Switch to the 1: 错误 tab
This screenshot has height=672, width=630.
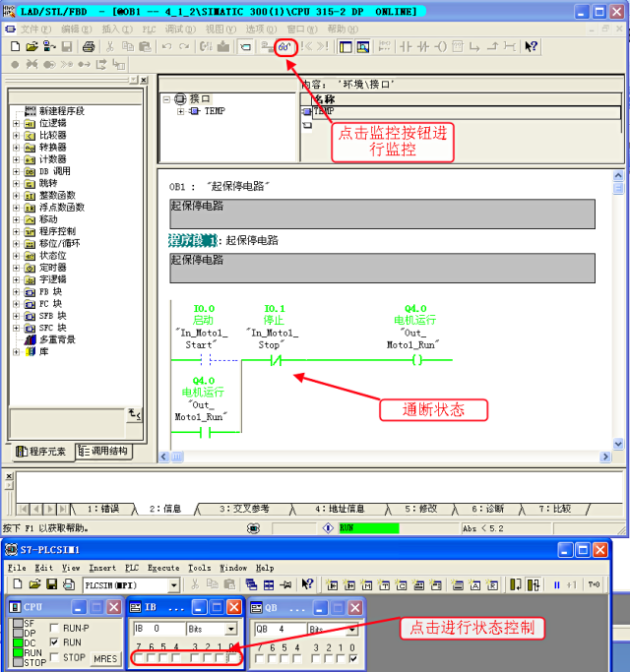coord(103,509)
